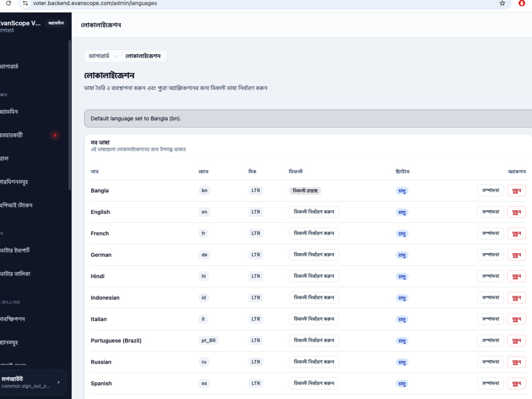Click the LTR badge in German row

(255, 255)
